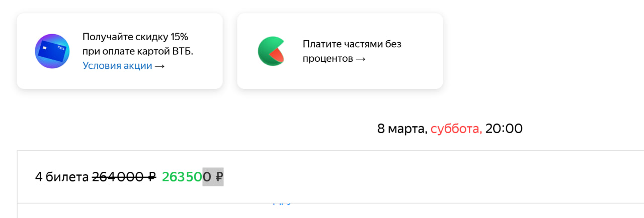Click the blue VTB card icon

coord(52,51)
